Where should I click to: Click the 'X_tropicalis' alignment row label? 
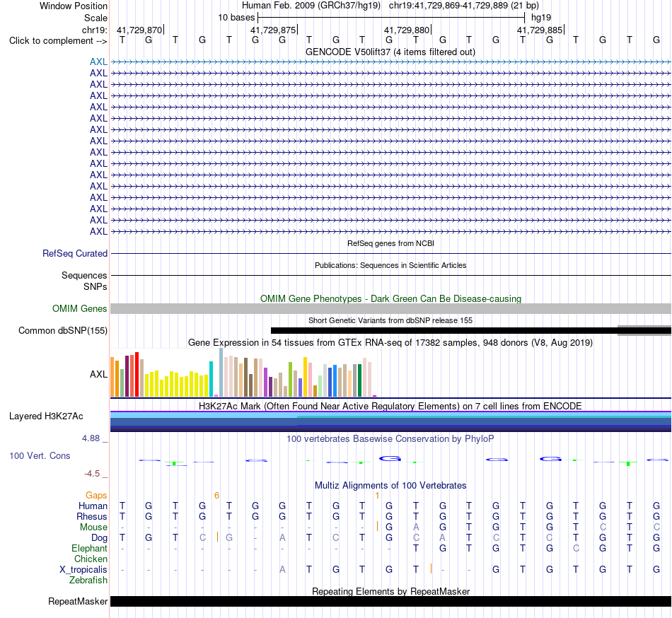pos(83,570)
